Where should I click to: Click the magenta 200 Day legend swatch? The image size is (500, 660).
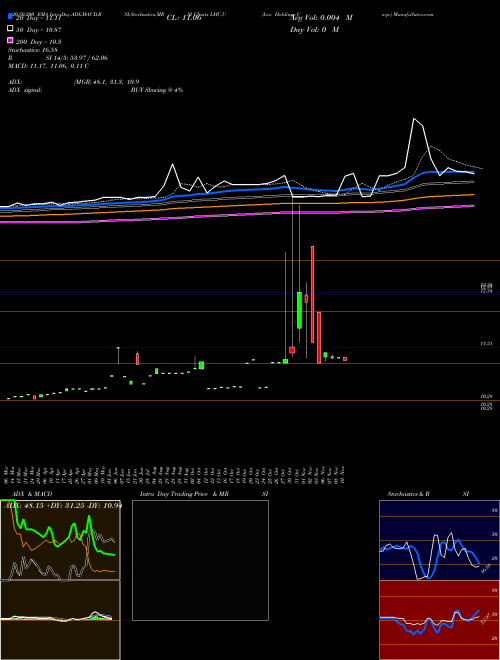tap(10, 41)
